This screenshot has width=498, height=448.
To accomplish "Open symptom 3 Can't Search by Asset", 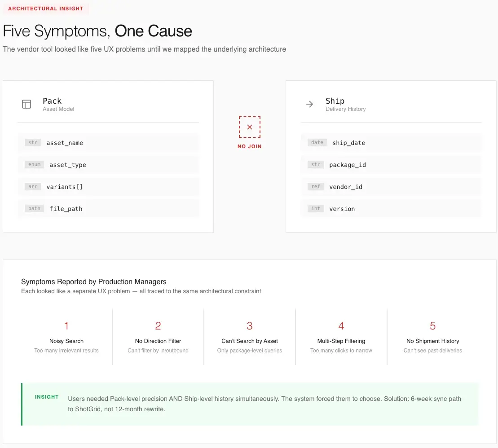I will click(x=250, y=337).
